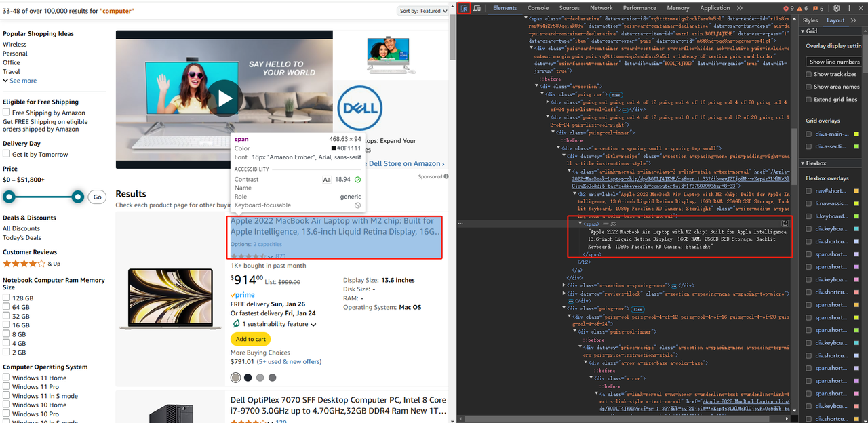The image size is (868, 423).
Task: Expand See more shopping ideas
Action: [20, 81]
